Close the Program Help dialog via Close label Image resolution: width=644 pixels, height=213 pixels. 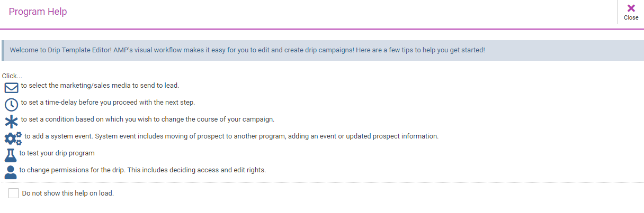(631, 17)
